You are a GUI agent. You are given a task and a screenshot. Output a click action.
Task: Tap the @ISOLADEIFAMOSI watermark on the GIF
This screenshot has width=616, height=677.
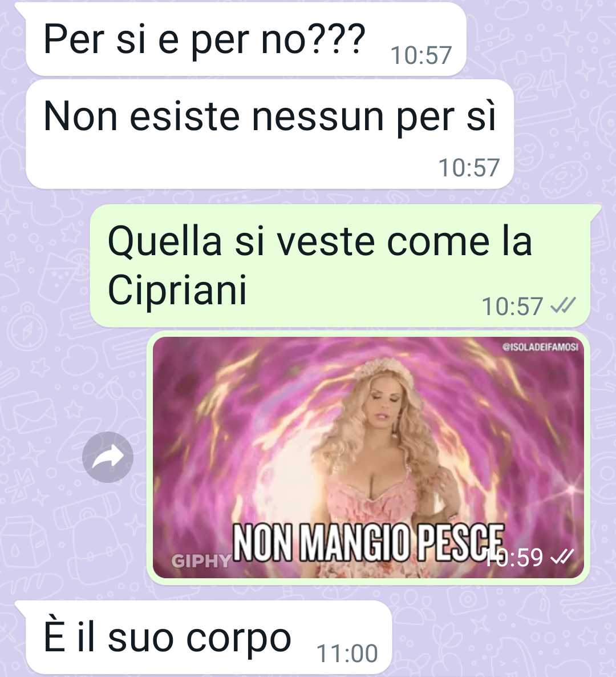540,346
